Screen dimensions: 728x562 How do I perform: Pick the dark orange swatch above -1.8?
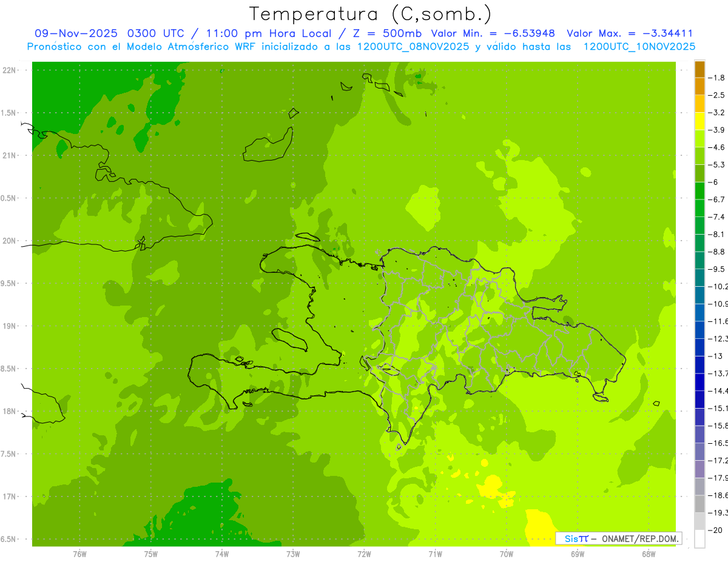click(699, 69)
